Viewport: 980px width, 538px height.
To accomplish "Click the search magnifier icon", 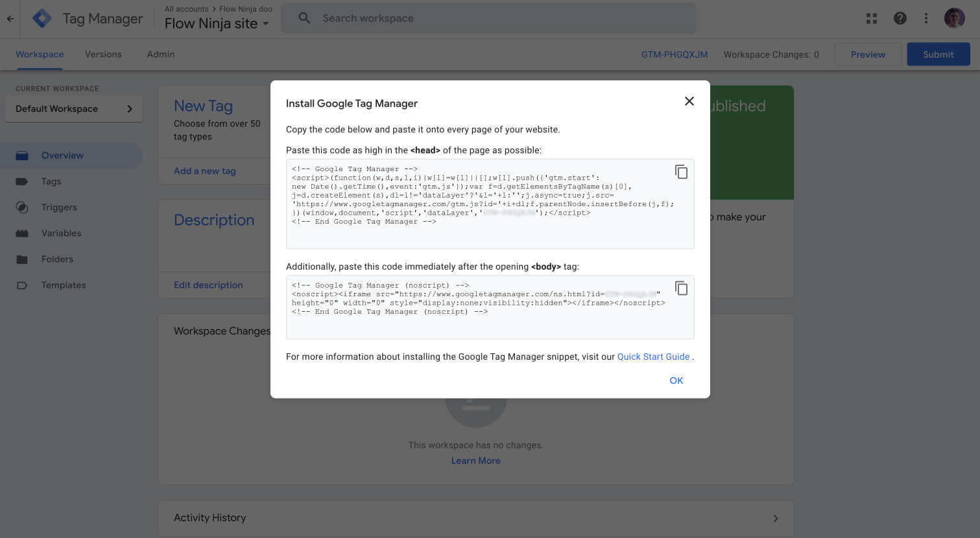I will 304,18.
